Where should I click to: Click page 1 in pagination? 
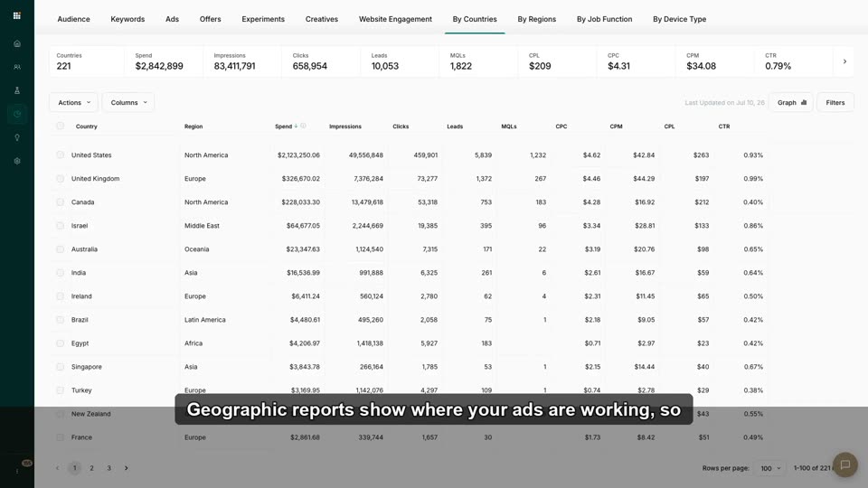tap(75, 468)
